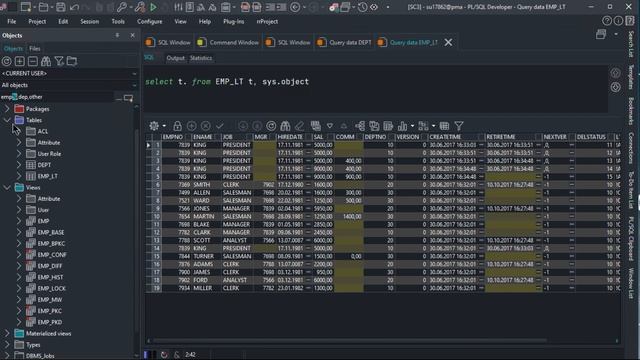Open the File menu

(x=12, y=21)
